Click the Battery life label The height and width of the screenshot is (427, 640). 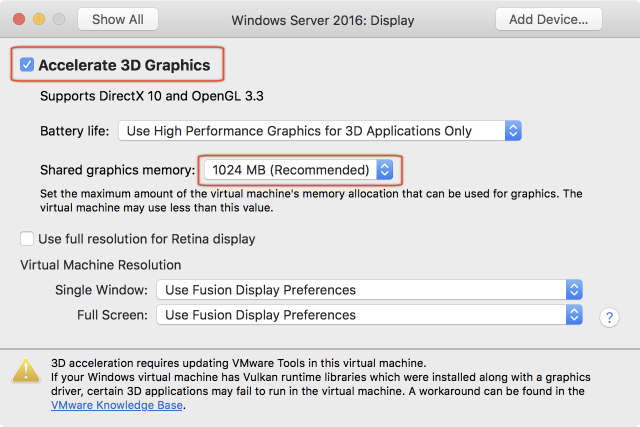pos(75,131)
